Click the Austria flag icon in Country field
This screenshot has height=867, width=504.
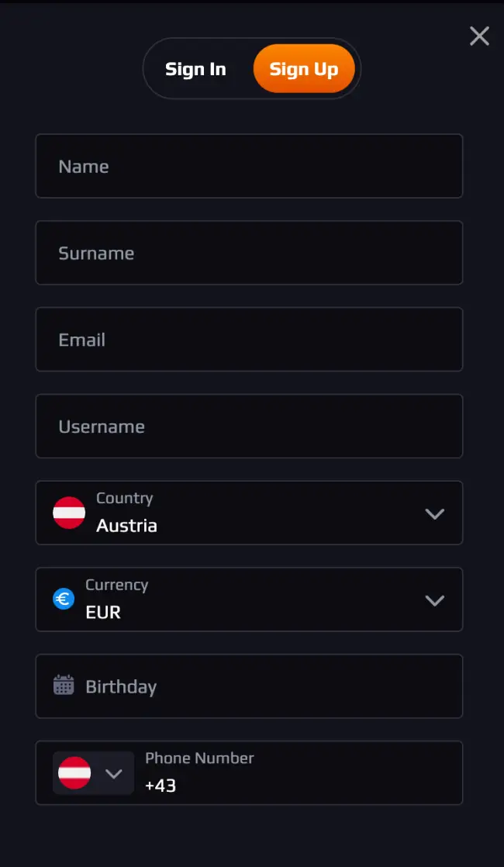(69, 513)
